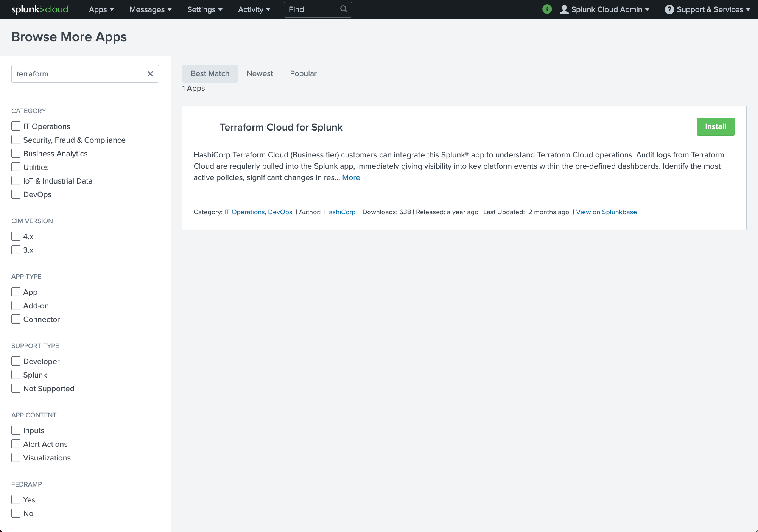Switch to the Popular sort tab
The image size is (758, 532).
(x=303, y=74)
